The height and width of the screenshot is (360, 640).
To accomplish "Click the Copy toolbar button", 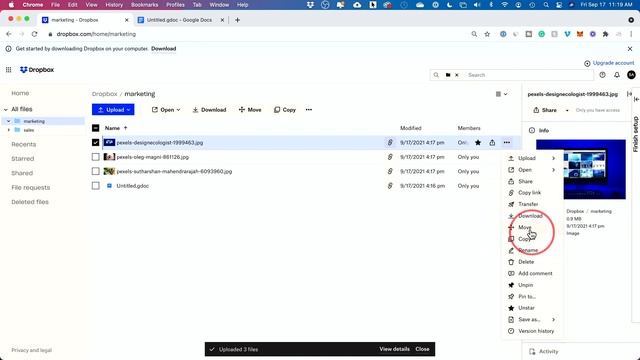I will point(285,110).
